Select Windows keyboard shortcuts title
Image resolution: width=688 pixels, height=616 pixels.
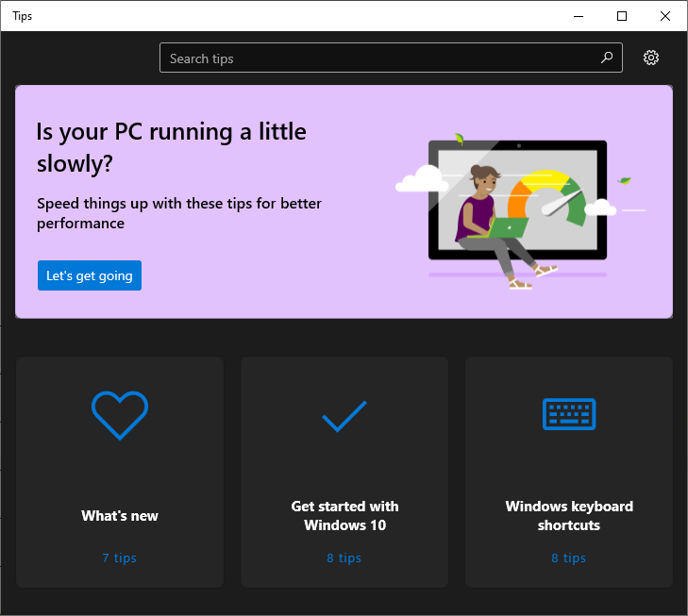569,516
